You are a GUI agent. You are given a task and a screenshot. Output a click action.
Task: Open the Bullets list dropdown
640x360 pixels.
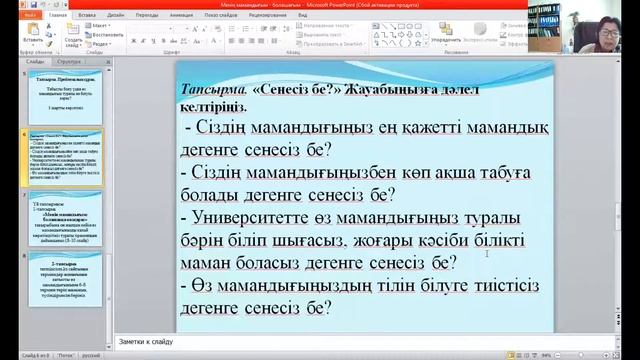click(x=233, y=29)
